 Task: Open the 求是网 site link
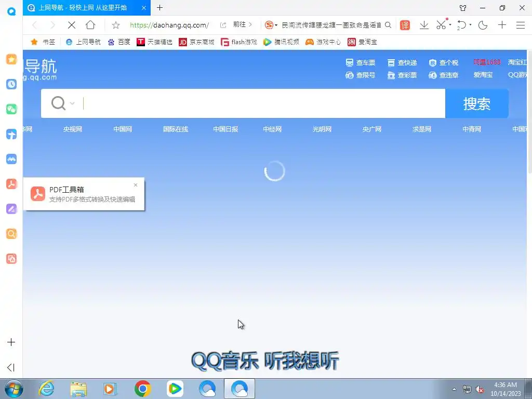(422, 129)
